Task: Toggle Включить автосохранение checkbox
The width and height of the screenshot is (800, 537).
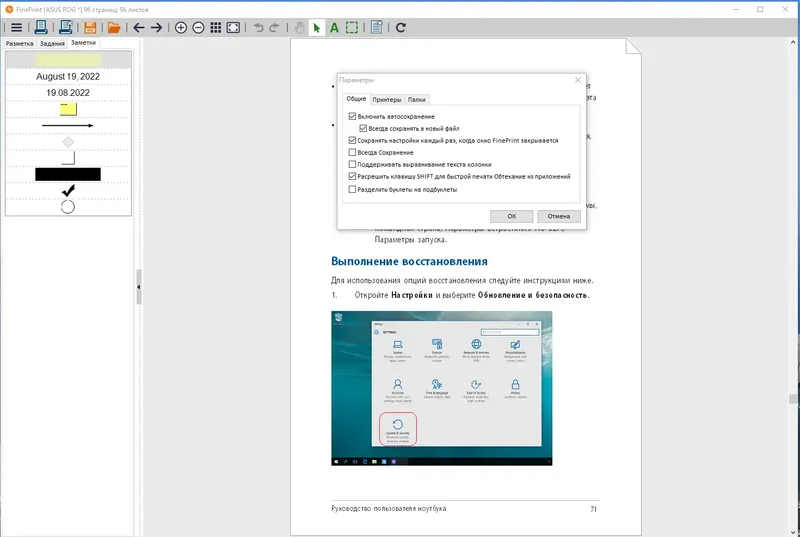Action: point(352,116)
